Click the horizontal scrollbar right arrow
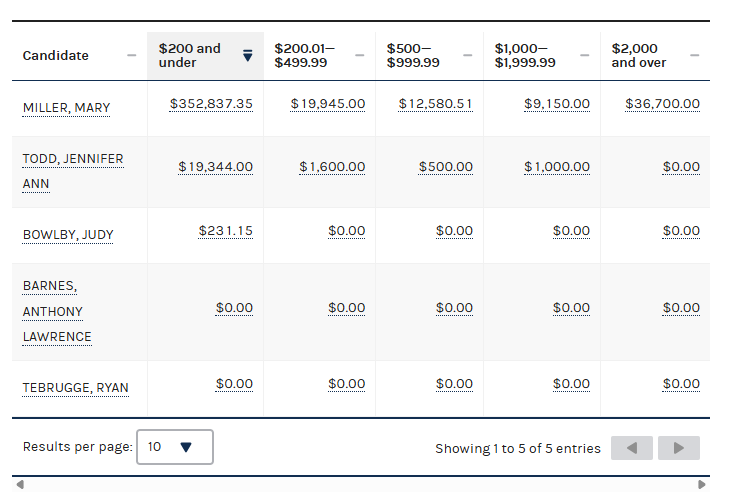730x504 pixels. pyautogui.click(x=702, y=485)
